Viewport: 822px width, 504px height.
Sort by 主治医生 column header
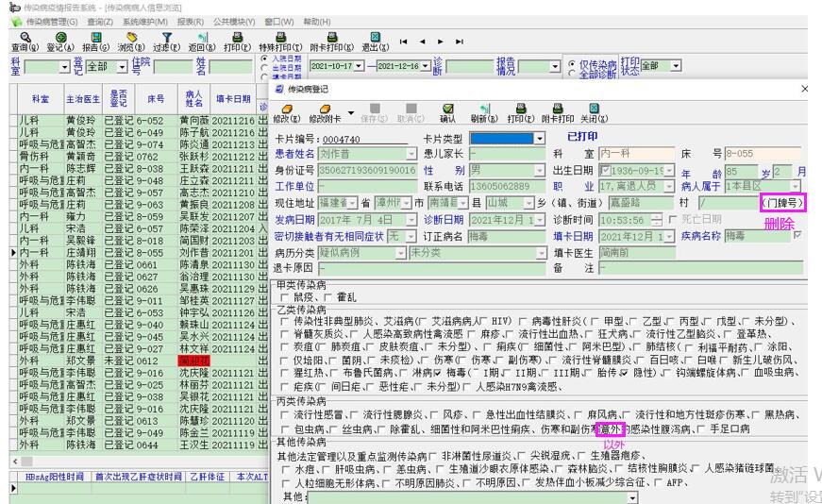(x=83, y=98)
